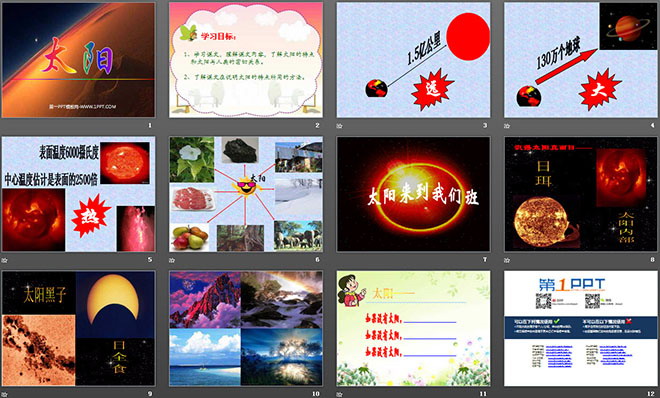Click the animation star icon under slide 4
The image size is (660, 398).
pyautogui.click(x=507, y=126)
